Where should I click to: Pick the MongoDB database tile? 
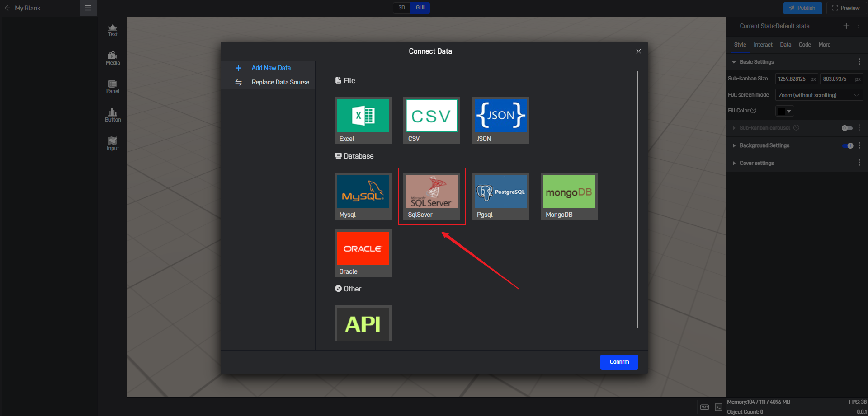pos(569,196)
